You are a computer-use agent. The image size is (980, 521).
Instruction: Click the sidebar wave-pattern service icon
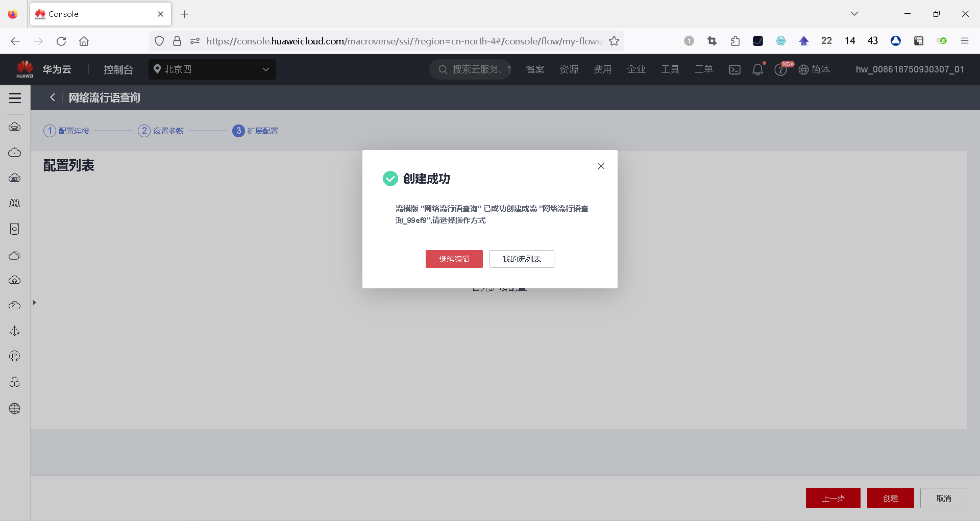pyautogui.click(x=15, y=203)
